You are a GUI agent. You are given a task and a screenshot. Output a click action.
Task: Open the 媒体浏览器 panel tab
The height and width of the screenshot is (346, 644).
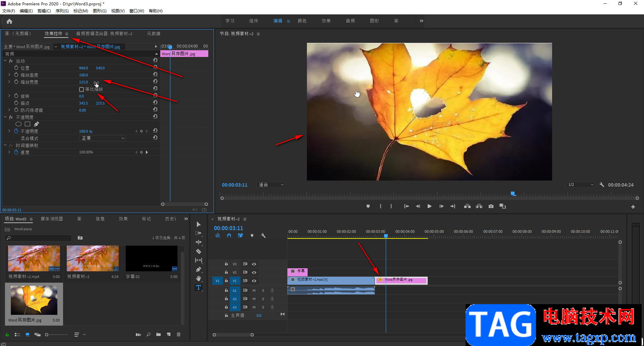[x=52, y=219]
